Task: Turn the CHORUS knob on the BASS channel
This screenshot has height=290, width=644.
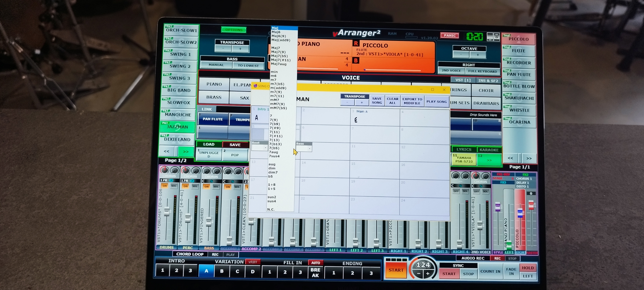Action: pyautogui.click(x=217, y=171)
